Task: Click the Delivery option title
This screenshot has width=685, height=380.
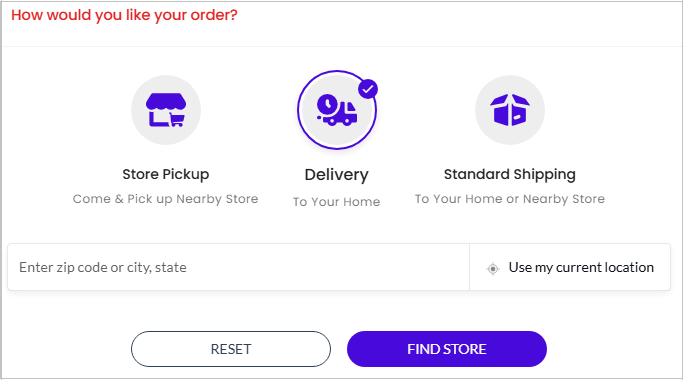Action: click(336, 174)
